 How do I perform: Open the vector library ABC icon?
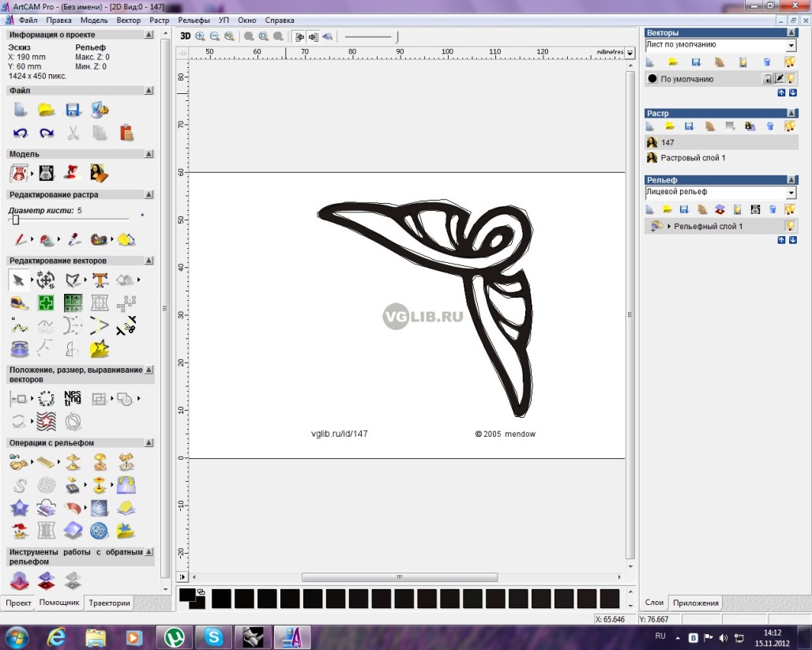73,302
